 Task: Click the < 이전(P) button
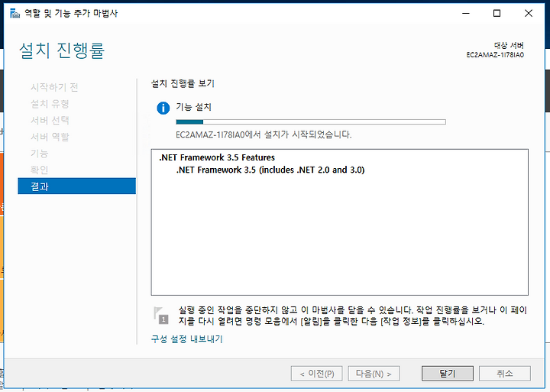pyautogui.click(x=316, y=374)
